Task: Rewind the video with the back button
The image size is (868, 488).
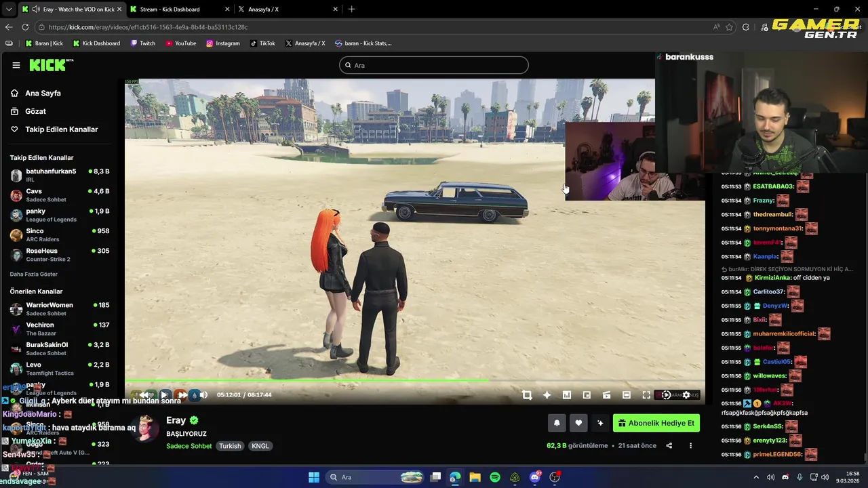Action: pos(144,394)
